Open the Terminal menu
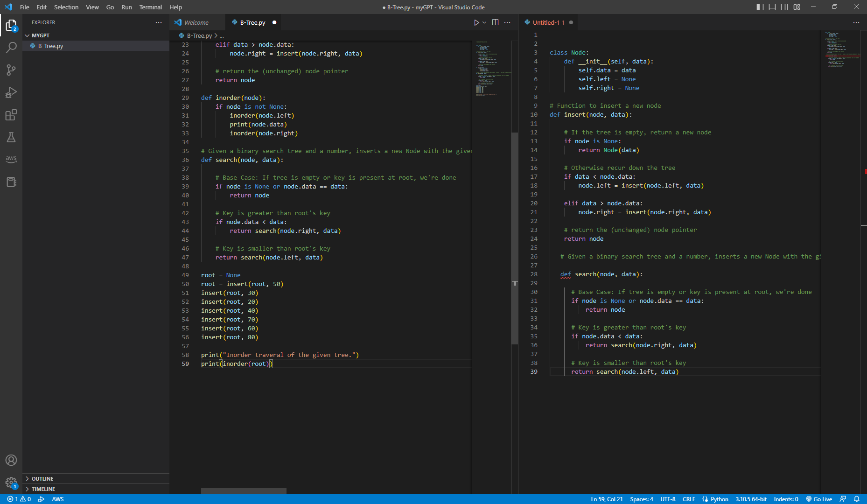The image size is (867, 504). click(x=150, y=7)
